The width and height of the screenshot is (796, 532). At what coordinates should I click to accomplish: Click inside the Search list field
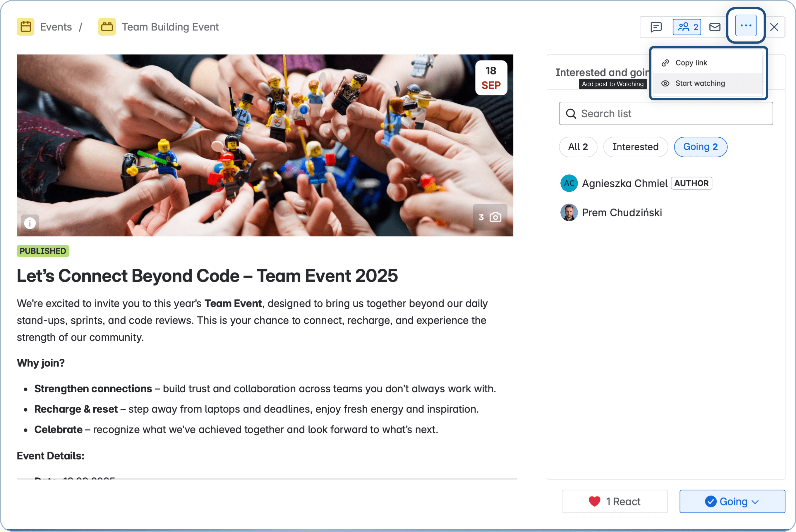tap(673, 113)
